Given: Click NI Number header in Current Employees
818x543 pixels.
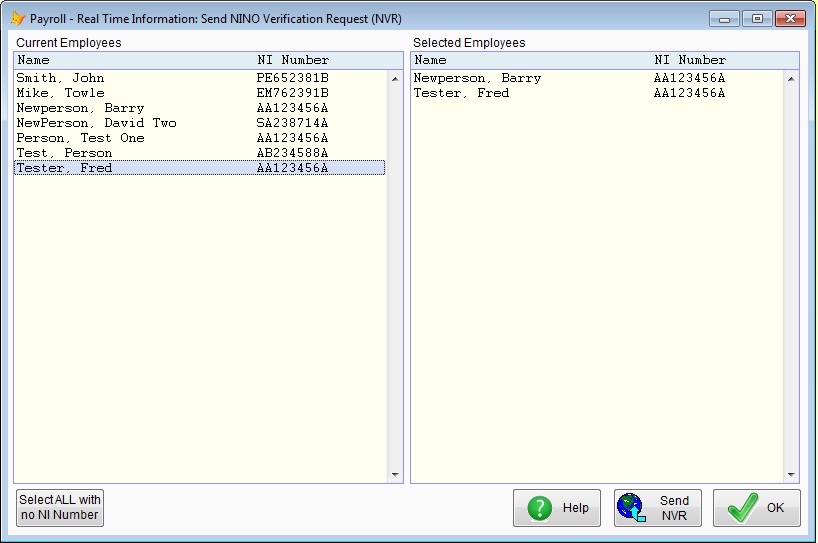Looking at the screenshot, I should tap(293, 60).
